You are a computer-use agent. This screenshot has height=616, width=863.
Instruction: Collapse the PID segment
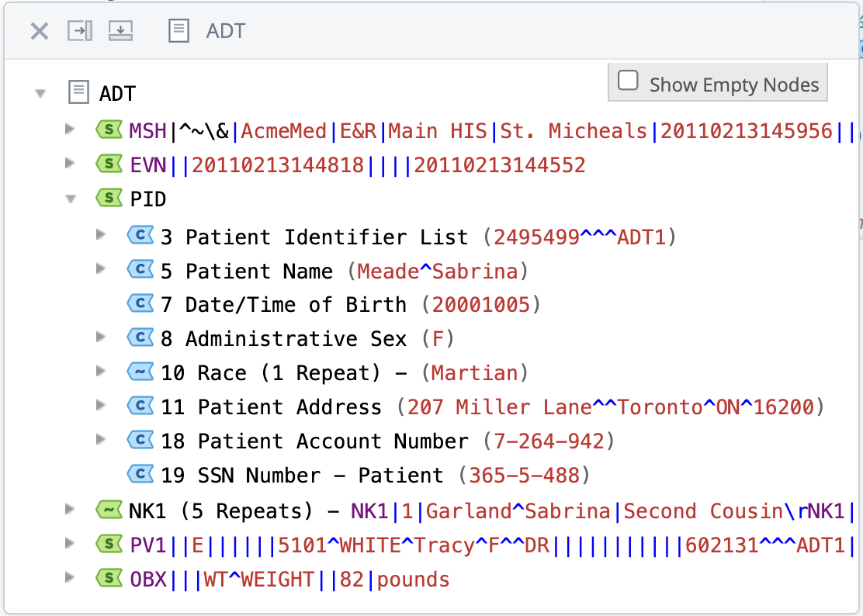pos(71,199)
